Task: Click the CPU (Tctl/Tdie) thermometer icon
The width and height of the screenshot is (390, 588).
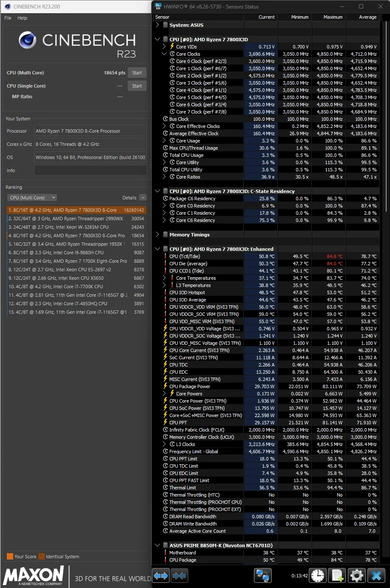Action: (x=165, y=256)
